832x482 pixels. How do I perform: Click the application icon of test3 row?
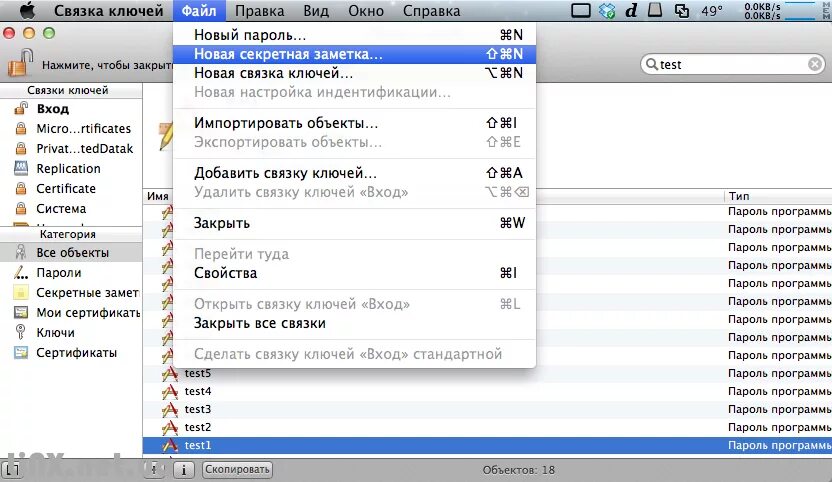point(170,410)
